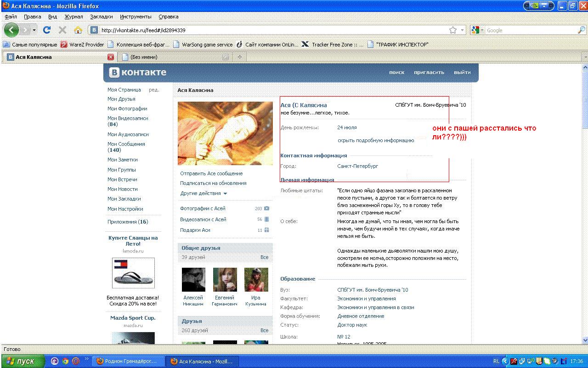Open the Google search engine icon
The image size is (588, 368).
pyautogui.click(x=475, y=30)
